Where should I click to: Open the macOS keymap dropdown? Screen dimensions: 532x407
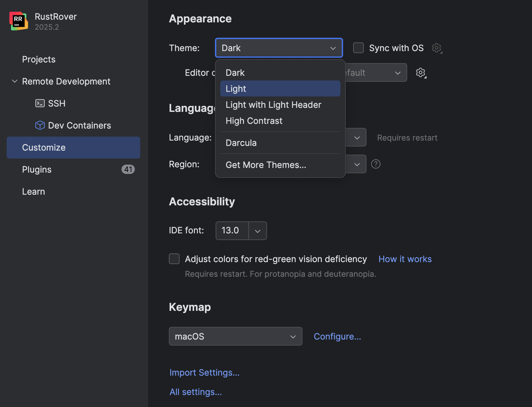[235, 337]
